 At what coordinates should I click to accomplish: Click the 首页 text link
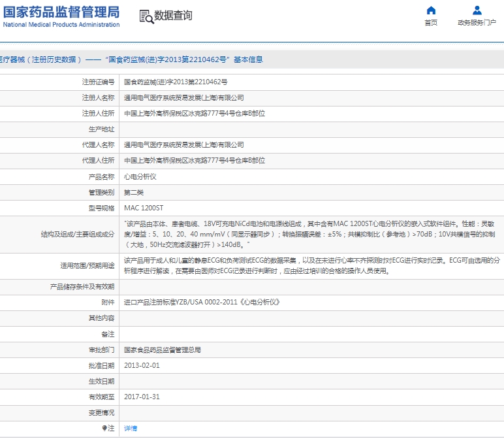[x=431, y=22]
